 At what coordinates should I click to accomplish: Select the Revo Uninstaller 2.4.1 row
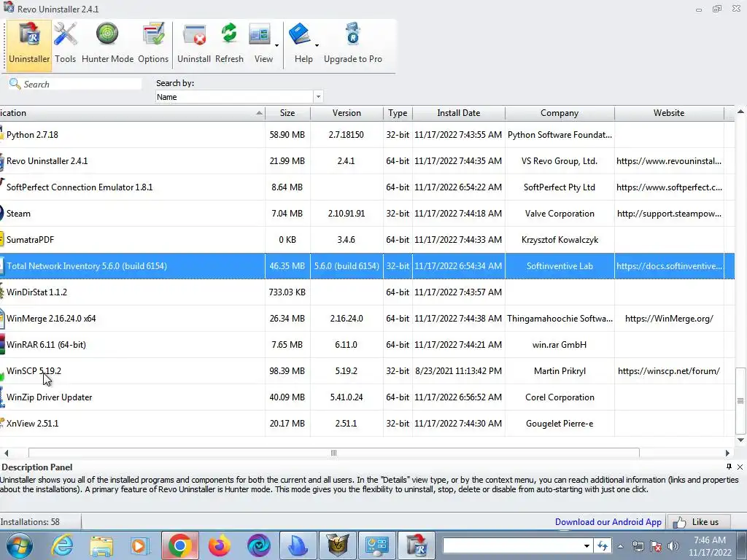click(x=367, y=161)
